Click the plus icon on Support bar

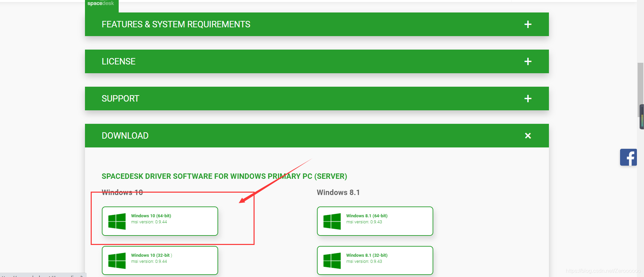pyautogui.click(x=528, y=99)
